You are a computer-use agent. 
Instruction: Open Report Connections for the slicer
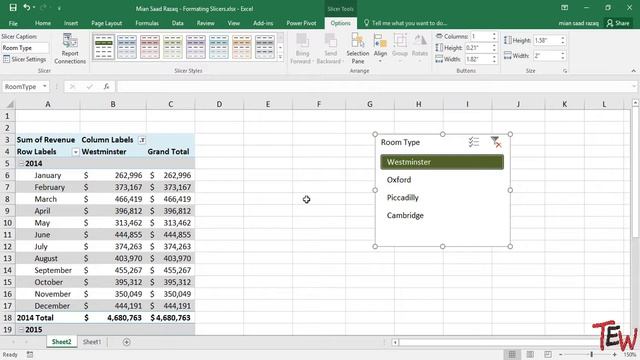click(x=70, y=49)
